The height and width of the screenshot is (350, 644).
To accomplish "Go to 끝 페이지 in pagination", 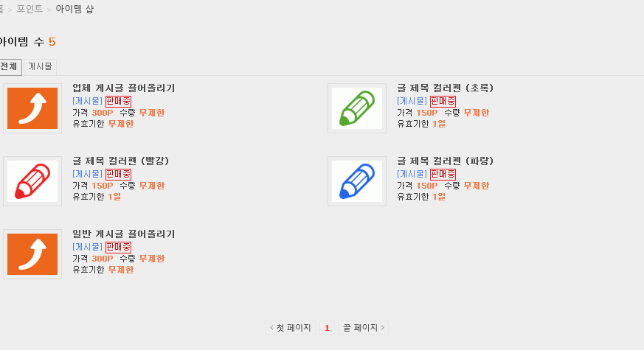I will (x=363, y=327).
